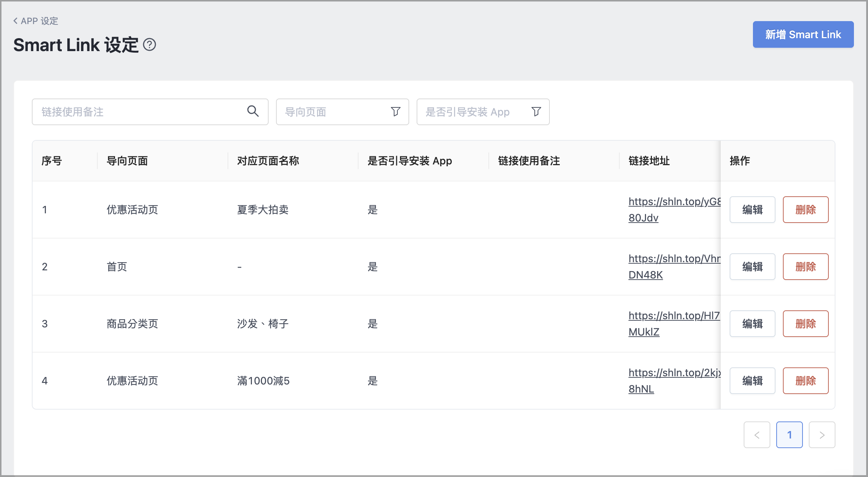Click the 序号 column header
This screenshot has height=477, width=868.
pos(52,161)
